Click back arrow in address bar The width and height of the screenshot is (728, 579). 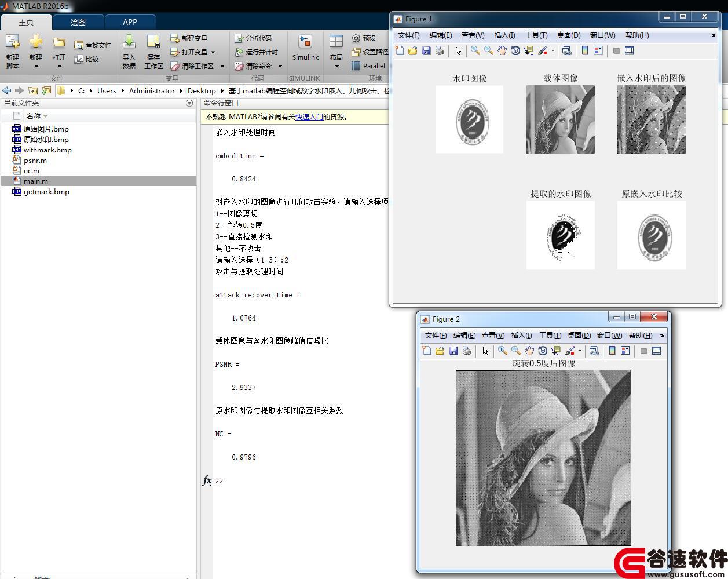[x=7, y=90]
